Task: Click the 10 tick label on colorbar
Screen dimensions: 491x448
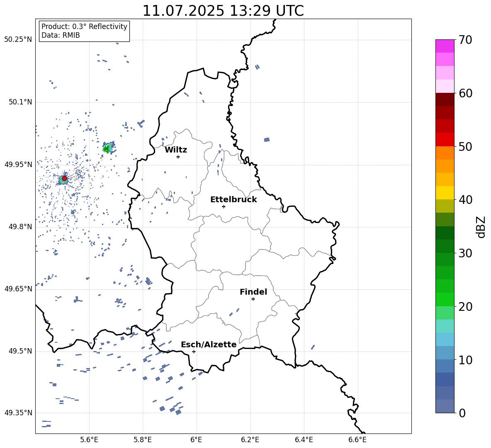Action: pos(465,360)
